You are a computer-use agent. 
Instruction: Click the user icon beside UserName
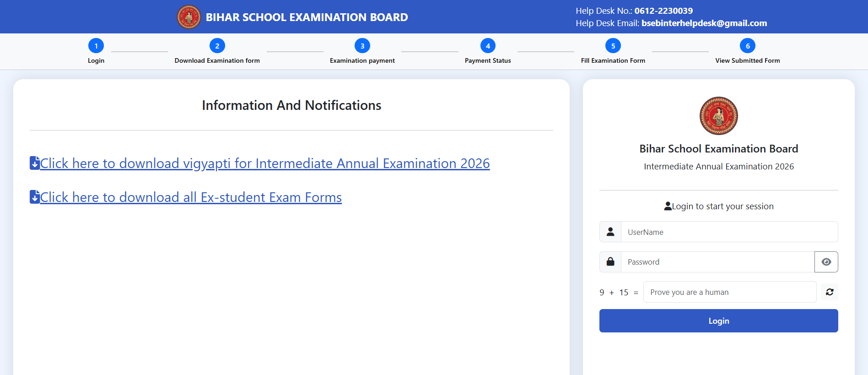pyautogui.click(x=610, y=232)
